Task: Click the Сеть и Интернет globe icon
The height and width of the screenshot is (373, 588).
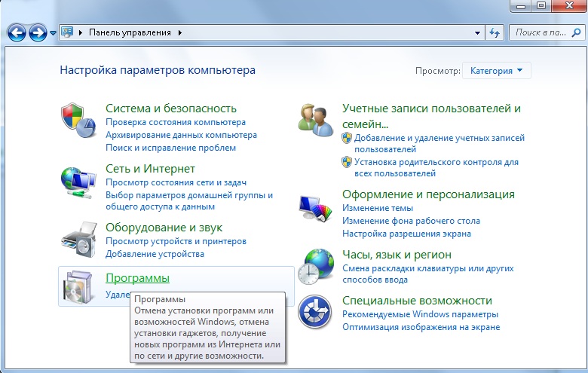Action: click(x=78, y=182)
